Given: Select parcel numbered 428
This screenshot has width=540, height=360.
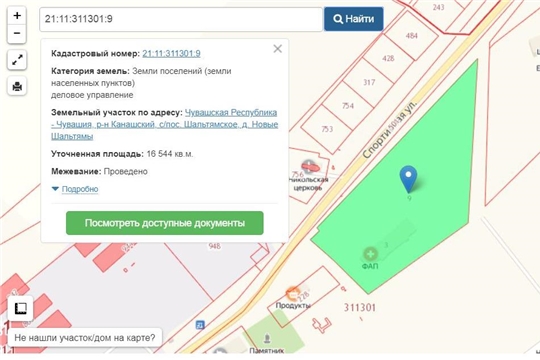Looking at the screenshot, I should tap(388, 58).
